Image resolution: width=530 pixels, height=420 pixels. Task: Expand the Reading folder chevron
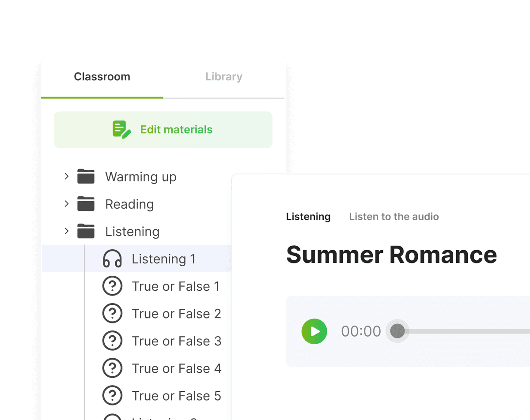[67, 204]
